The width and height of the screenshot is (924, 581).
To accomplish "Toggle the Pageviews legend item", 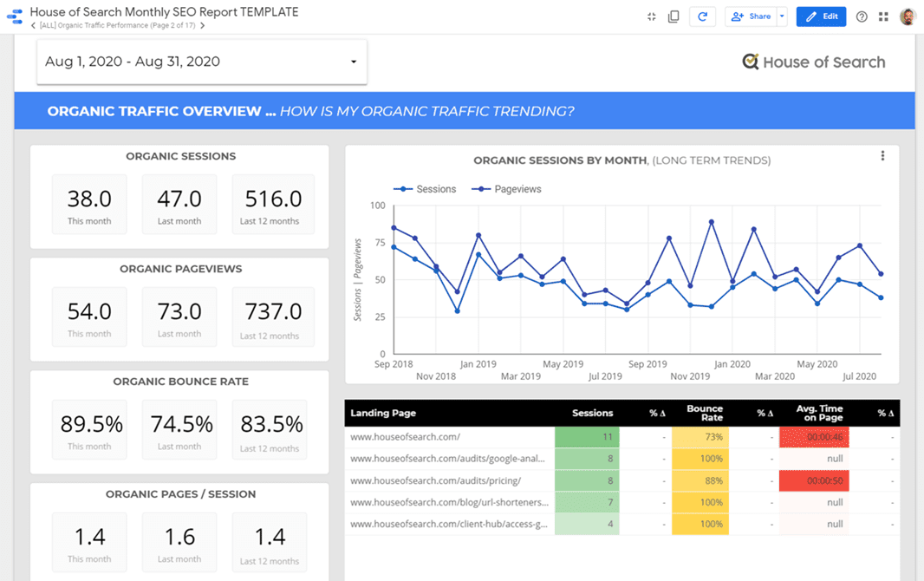I will pos(506,189).
